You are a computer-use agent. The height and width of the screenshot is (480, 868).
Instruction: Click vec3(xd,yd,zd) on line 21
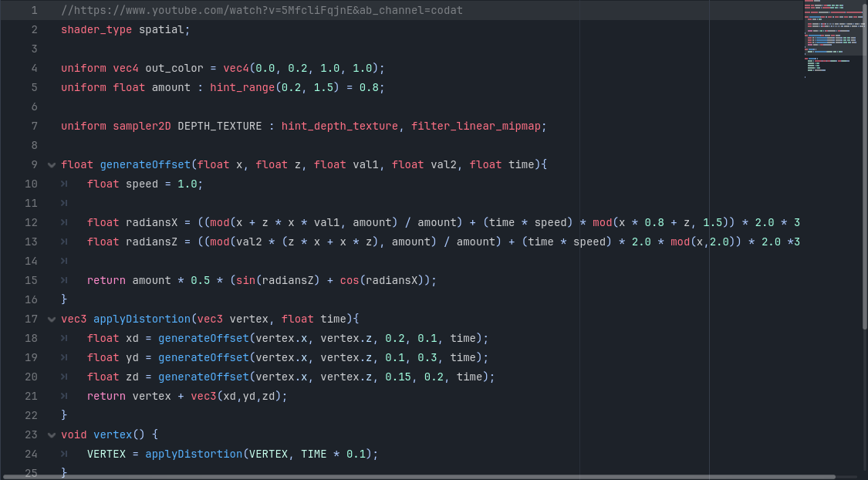[238, 396]
